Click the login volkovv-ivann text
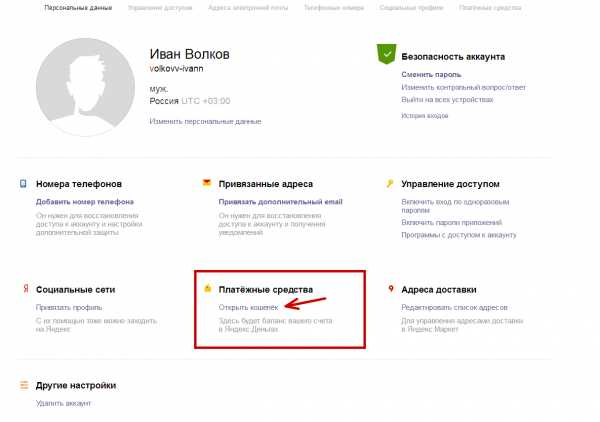600x422 pixels. (176, 69)
